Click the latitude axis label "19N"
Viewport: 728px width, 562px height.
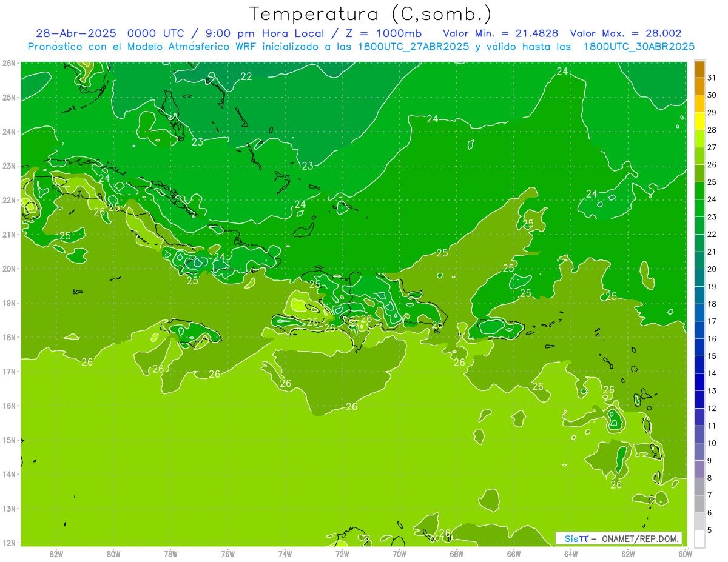tap(8, 303)
